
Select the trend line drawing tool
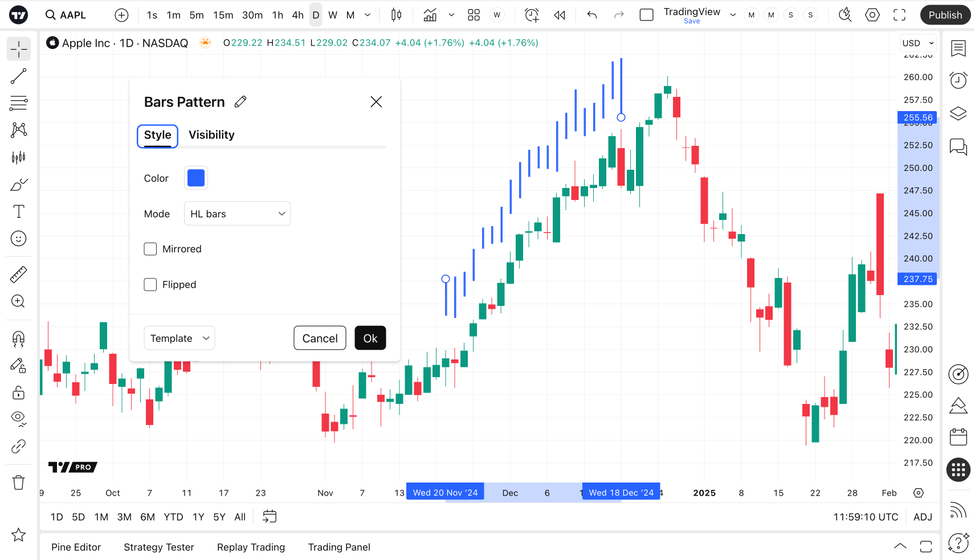pyautogui.click(x=19, y=76)
